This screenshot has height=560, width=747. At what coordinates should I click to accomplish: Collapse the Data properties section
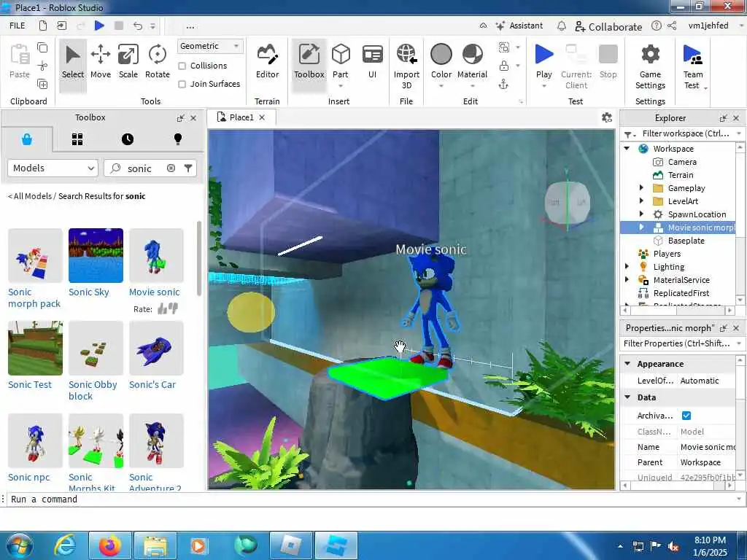(x=627, y=397)
